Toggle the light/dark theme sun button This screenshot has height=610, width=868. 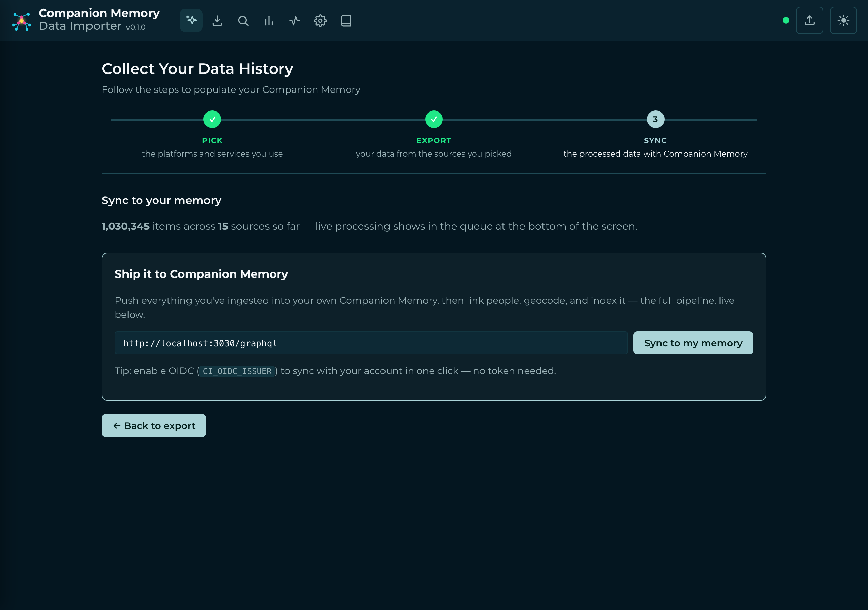point(844,20)
